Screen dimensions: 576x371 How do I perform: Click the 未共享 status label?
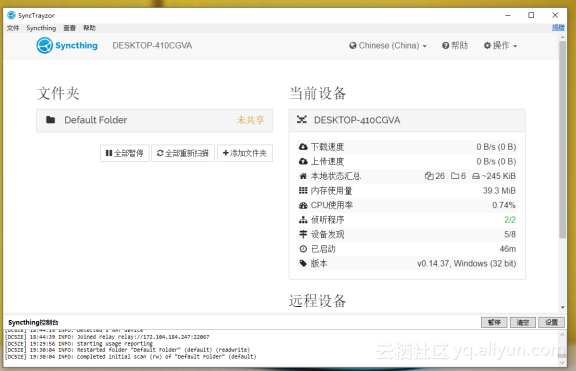pos(251,120)
